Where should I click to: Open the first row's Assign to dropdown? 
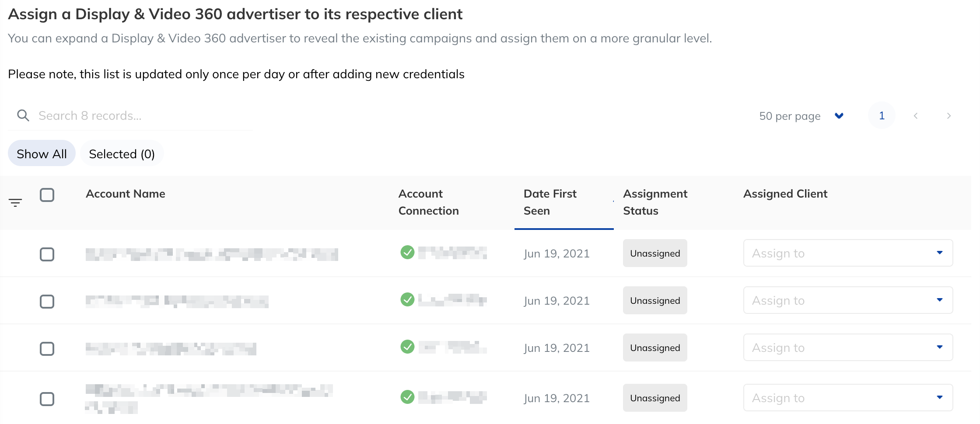click(848, 253)
